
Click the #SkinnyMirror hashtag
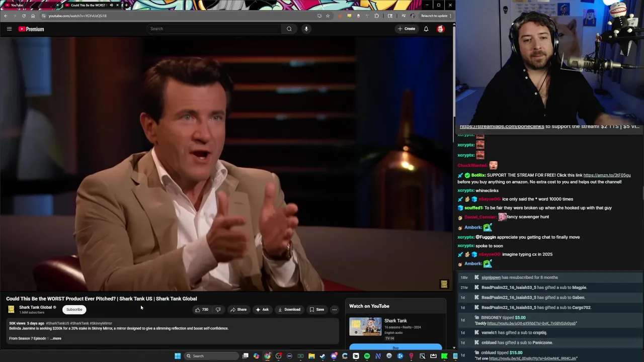point(101,323)
